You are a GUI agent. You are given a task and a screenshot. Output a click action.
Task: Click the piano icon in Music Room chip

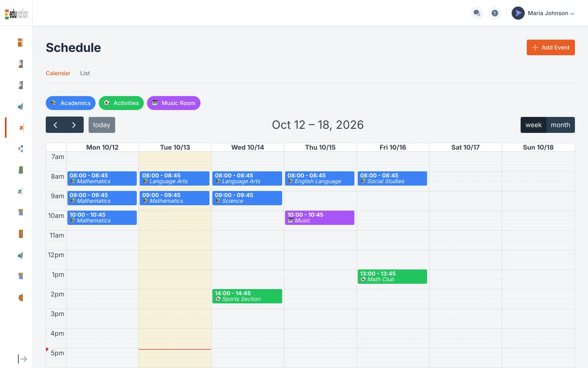point(155,103)
